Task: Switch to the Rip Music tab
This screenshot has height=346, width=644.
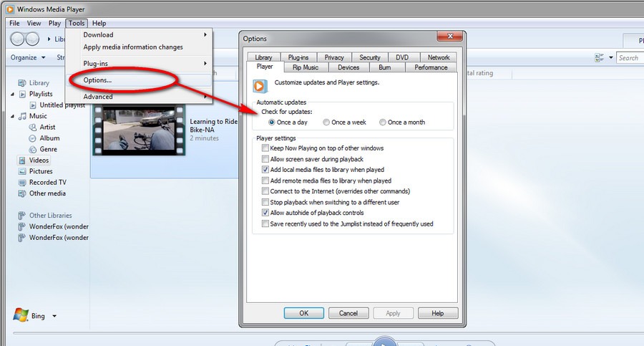Action: point(306,67)
